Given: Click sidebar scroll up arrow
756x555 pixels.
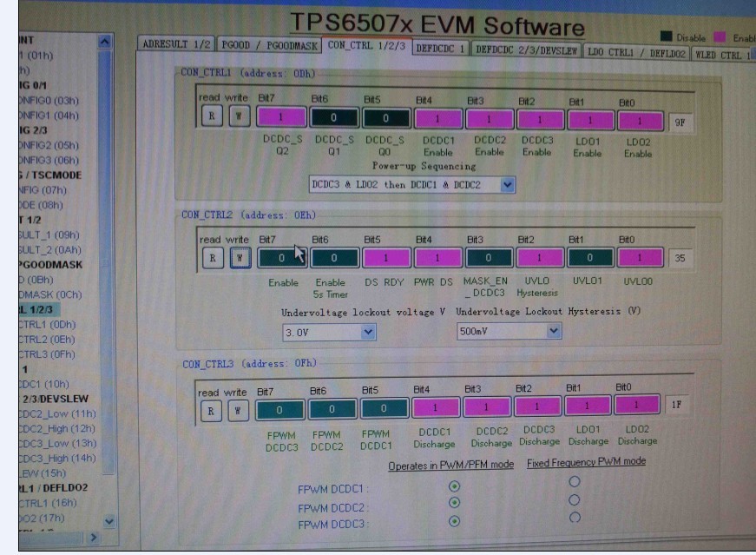Looking at the screenshot, I should pos(105,42).
